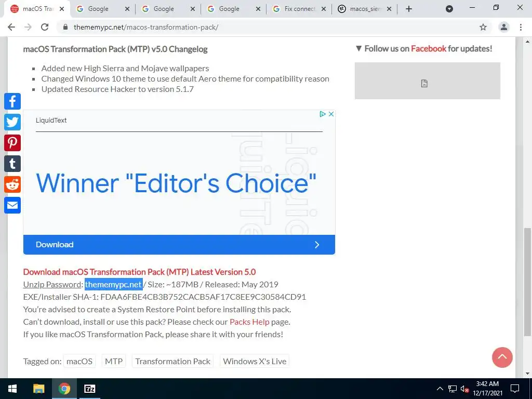532x399 pixels.
Task: Click the Winner Editor's Choice ad
Action: pos(176,183)
